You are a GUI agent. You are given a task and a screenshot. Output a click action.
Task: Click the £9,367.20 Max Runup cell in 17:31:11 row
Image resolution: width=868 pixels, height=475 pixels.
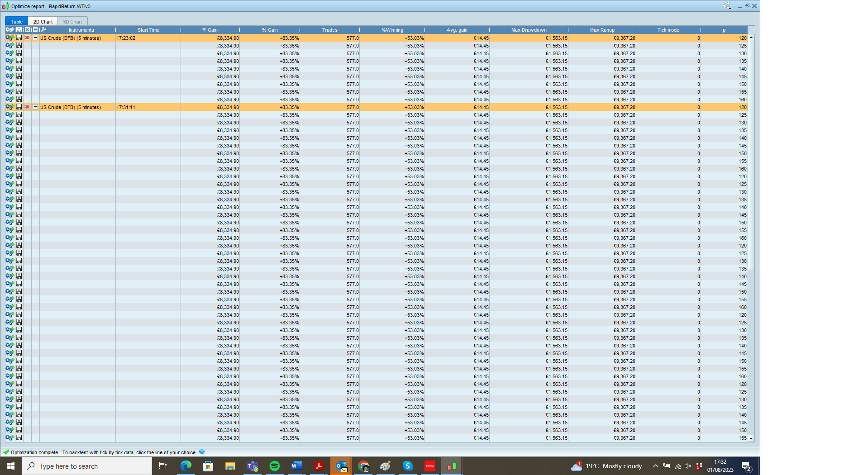602,107
